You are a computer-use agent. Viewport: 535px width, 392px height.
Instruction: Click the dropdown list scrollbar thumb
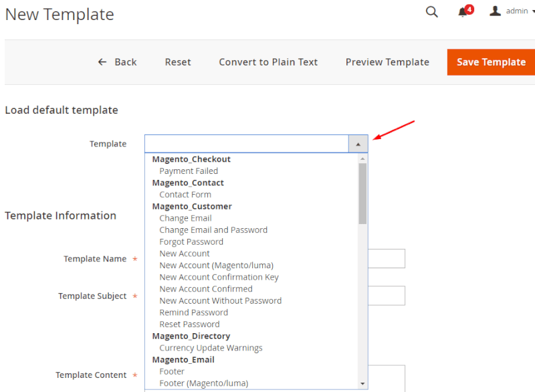point(362,193)
